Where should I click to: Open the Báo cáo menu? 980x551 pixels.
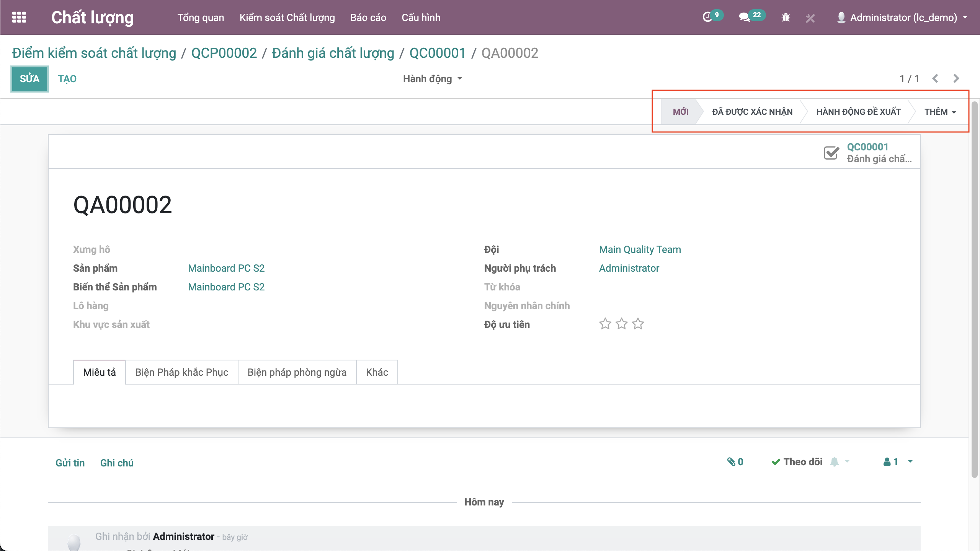[368, 18]
